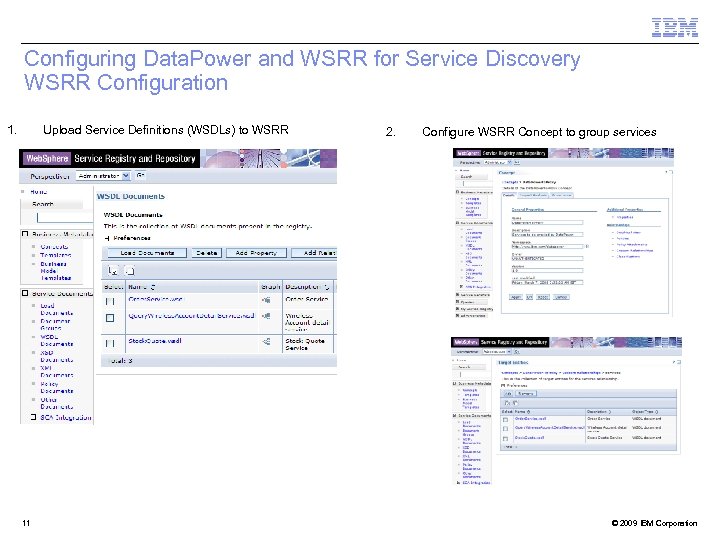Click Delete button in WSDL Documents

[207, 253]
